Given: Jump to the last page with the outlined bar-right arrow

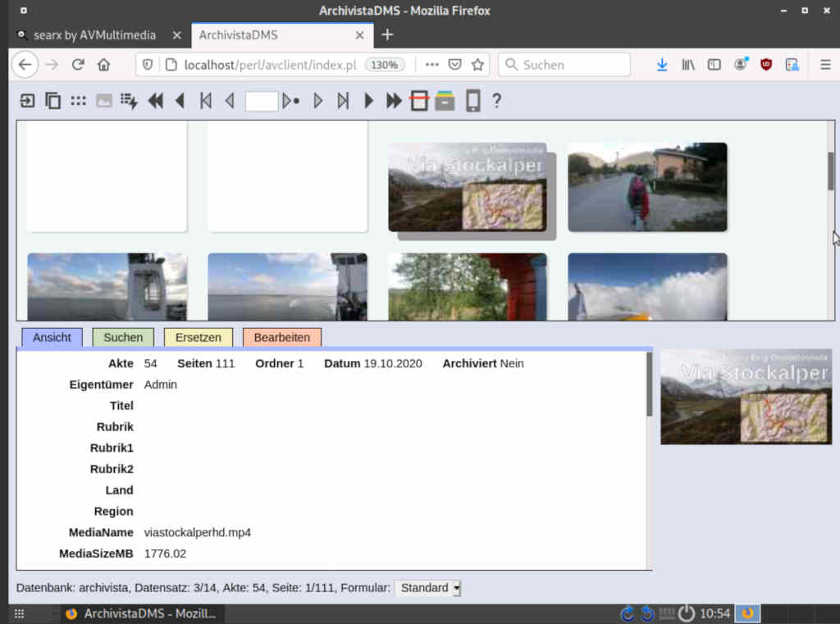Looking at the screenshot, I should (343, 101).
